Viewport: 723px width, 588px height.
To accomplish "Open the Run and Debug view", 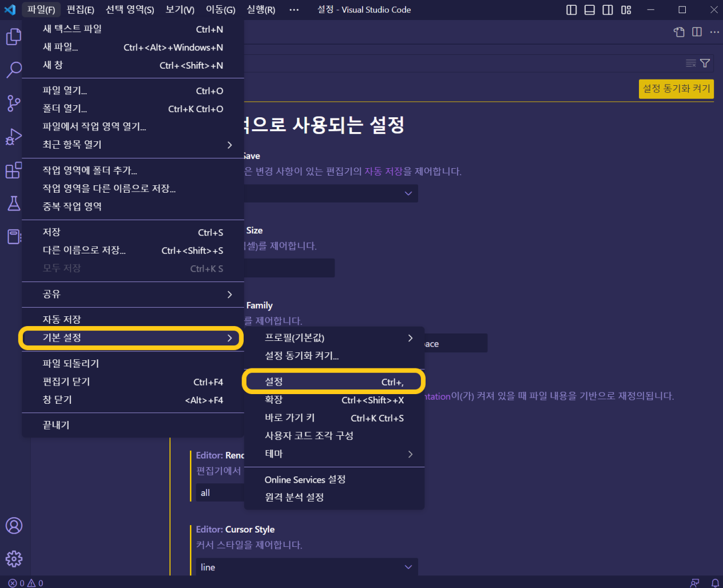I will point(14,137).
